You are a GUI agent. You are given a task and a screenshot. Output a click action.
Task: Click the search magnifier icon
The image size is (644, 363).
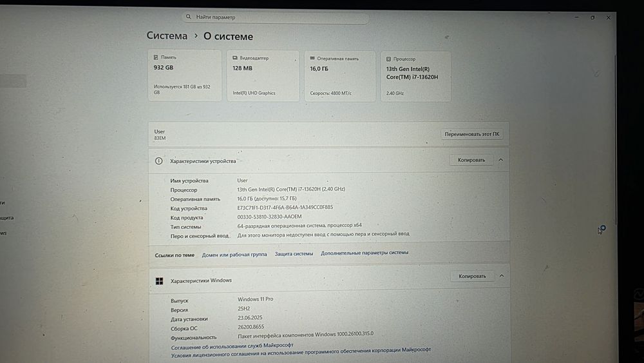[x=188, y=17]
